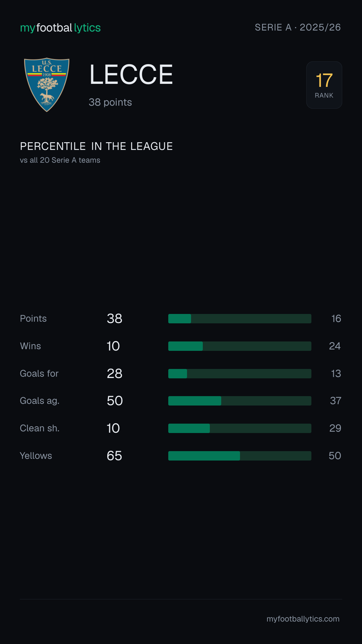Open the myfootballytics.com footer link
This screenshot has width=362, height=644.
(303, 619)
